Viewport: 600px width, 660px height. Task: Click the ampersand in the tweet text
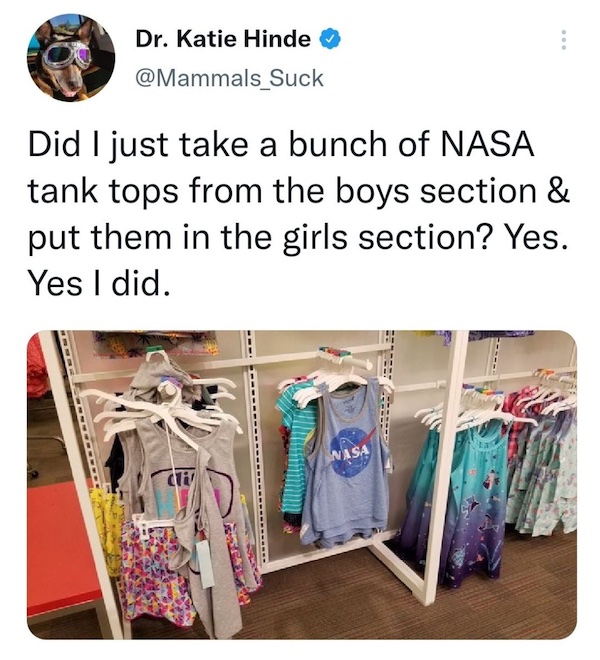click(x=558, y=190)
